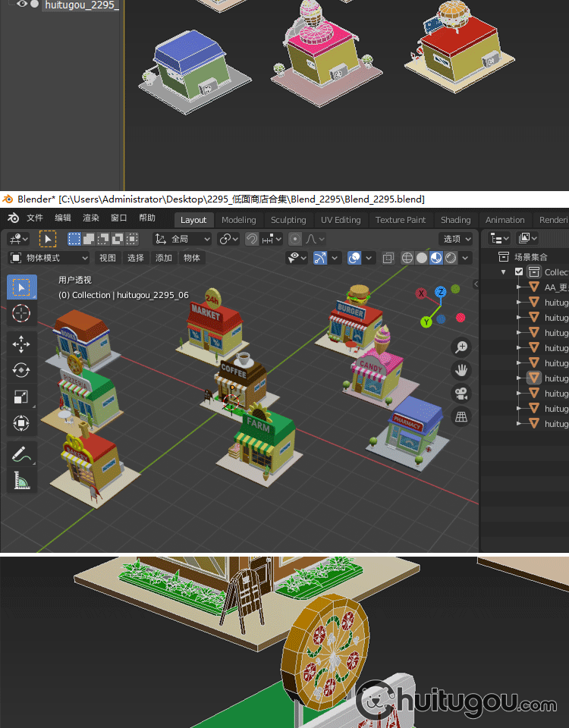Click the hand pan-view icon
This screenshot has height=728, width=569.
(461, 370)
